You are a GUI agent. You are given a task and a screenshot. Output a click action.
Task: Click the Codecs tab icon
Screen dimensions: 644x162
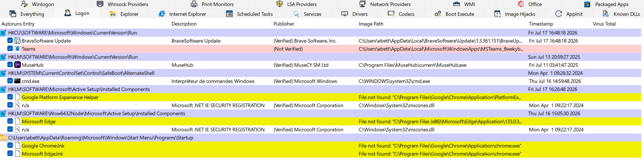point(391,14)
